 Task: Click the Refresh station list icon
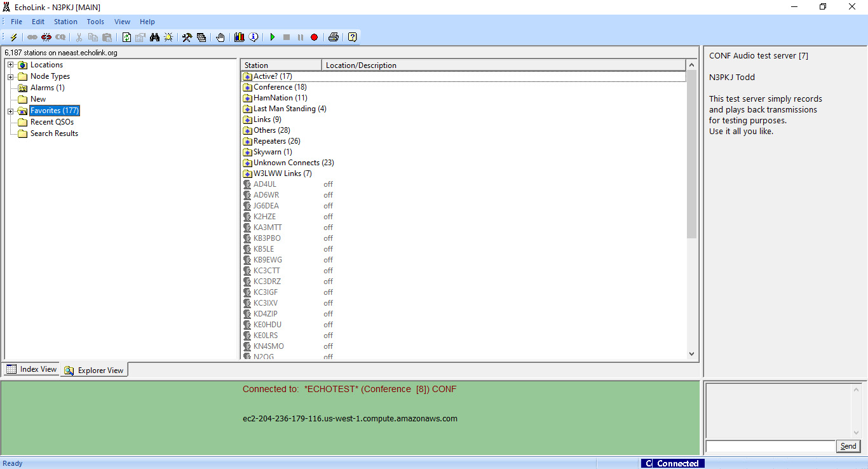pos(126,37)
